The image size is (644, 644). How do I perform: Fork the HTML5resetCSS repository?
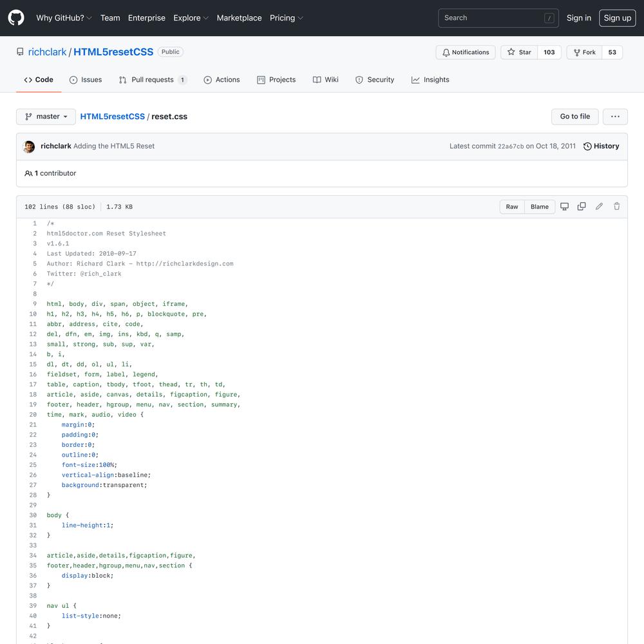coord(585,52)
